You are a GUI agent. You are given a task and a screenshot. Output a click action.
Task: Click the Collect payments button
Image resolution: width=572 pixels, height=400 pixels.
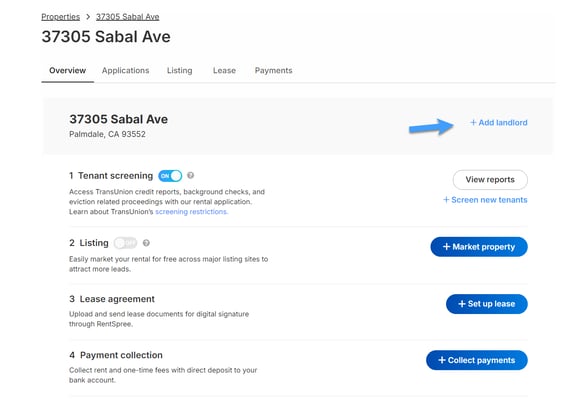[477, 360]
